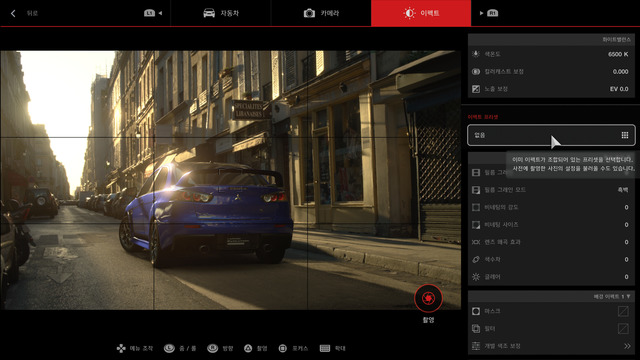Set the lens distortion effect value

[627, 242]
